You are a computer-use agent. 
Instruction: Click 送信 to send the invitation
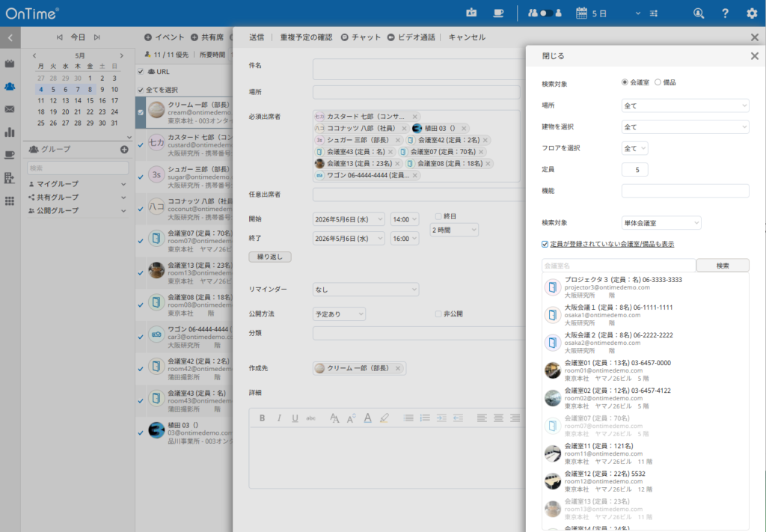click(257, 37)
